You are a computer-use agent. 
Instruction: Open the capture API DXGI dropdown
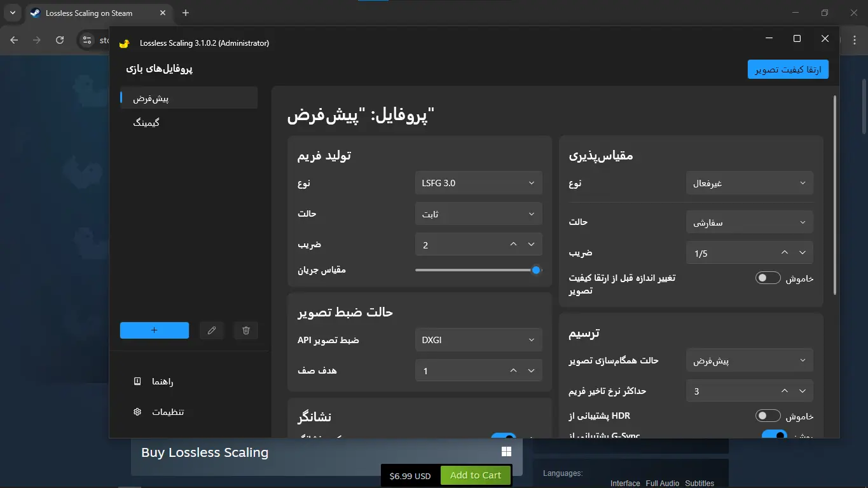coord(478,340)
